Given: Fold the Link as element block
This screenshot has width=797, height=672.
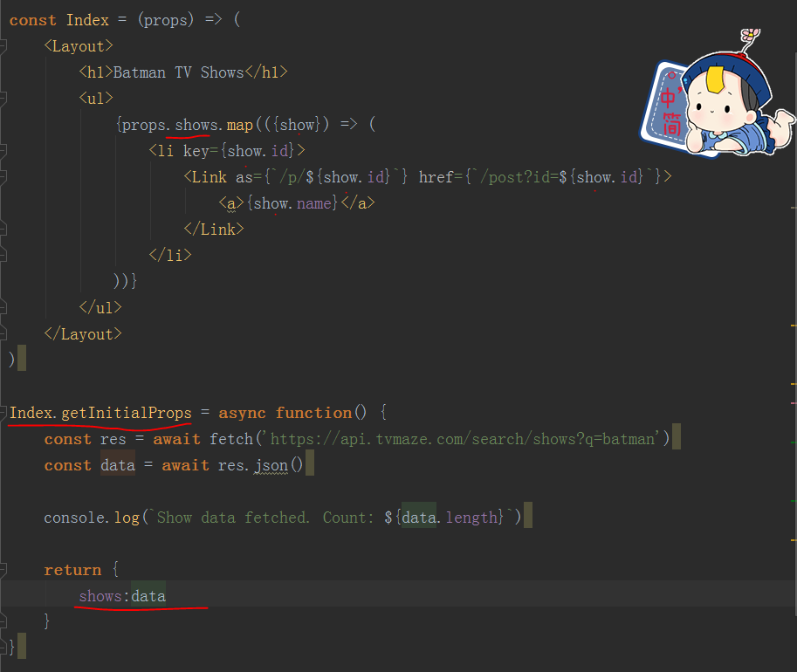Looking at the screenshot, I should click(x=3, y=177).
